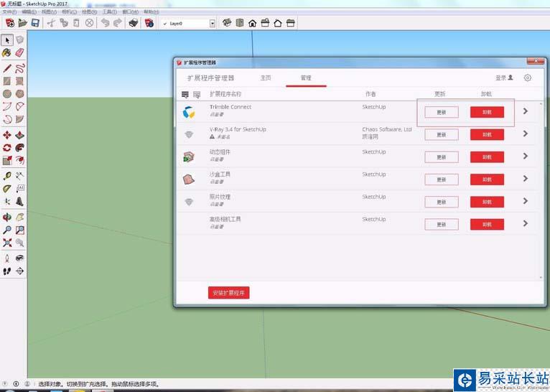The height and width of the screenshot is (392, 550).
Task: Expand the 高级相机工具 row chevron
Action: click(525, 223)
